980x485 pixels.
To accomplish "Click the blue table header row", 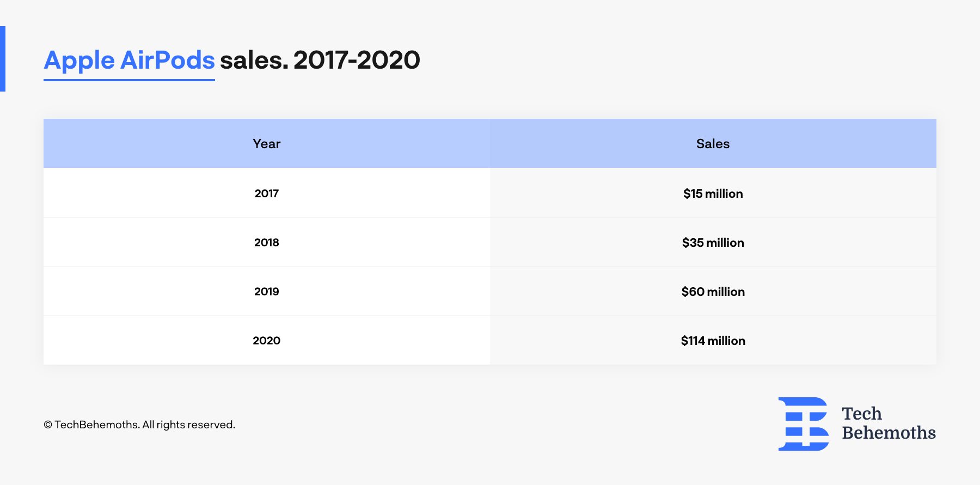I will 490,144.
